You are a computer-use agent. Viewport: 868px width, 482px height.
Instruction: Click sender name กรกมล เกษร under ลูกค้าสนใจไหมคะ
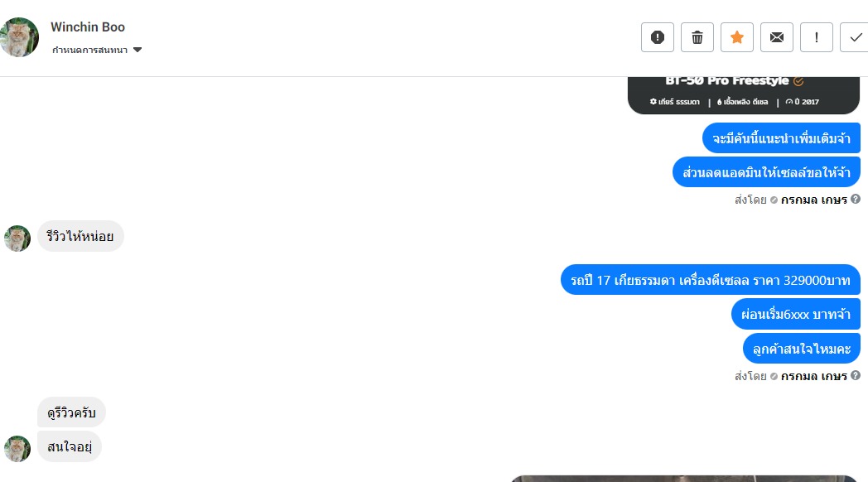813,376
